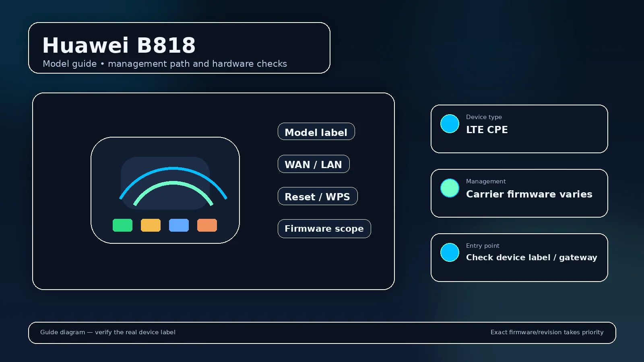Click the blue indicator on the router
The height and width of the screenshot is (362, 644).
point(179,225)
